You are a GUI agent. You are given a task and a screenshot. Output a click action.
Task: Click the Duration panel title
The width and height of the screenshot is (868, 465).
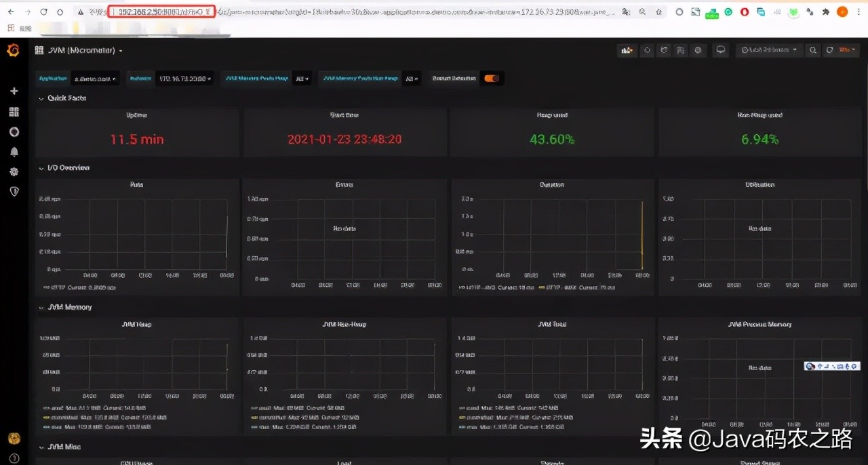tap(552, 184)
